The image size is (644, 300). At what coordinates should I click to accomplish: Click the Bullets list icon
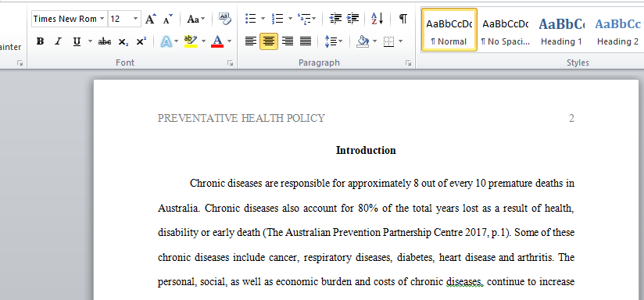[x=251, y=19]
